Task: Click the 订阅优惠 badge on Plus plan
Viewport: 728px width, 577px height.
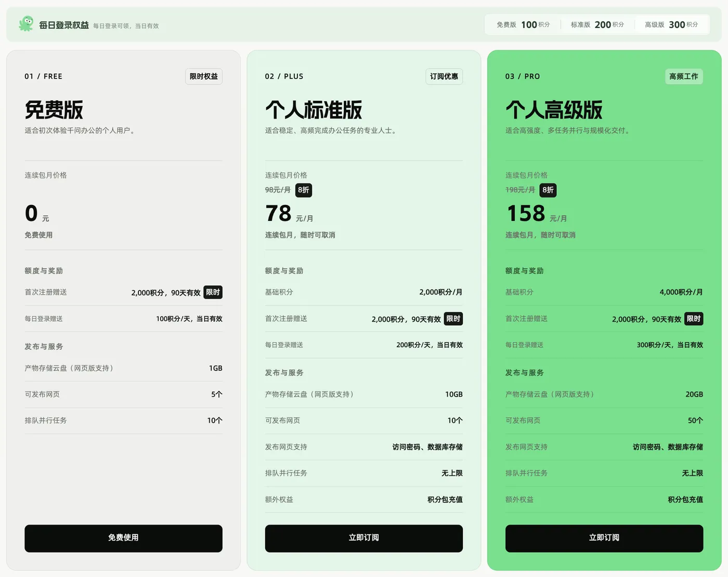Action: (444, 76)
